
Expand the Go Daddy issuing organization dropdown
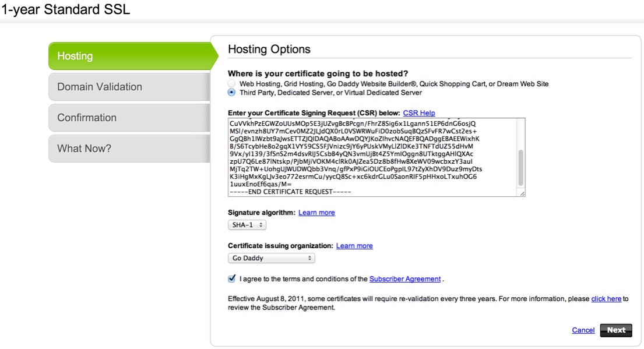(271, 258)
